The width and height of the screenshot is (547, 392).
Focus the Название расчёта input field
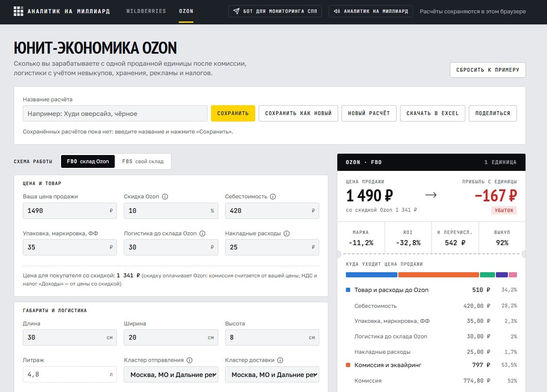tap(115, 113)
